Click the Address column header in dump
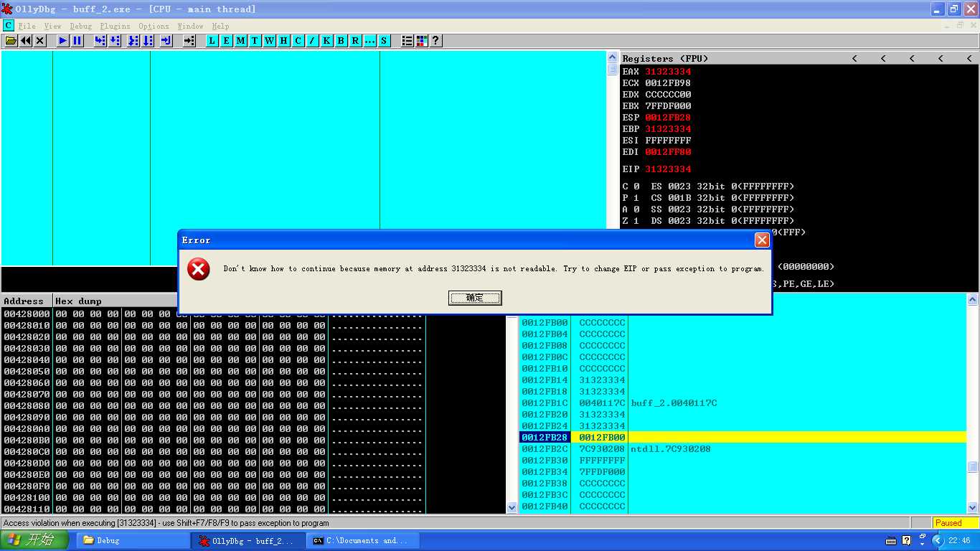Viewport: 980px width, 551px height. click(x=27, y=301)
